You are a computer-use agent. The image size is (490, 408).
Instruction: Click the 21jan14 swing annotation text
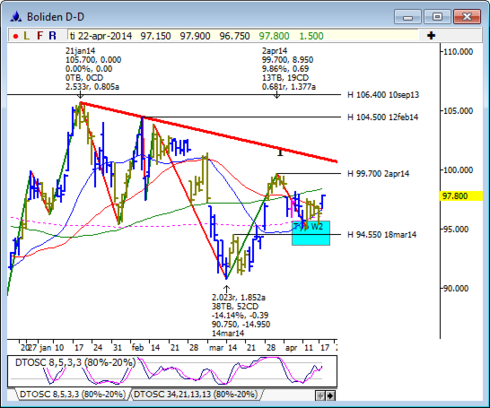[x=93, y=69]
